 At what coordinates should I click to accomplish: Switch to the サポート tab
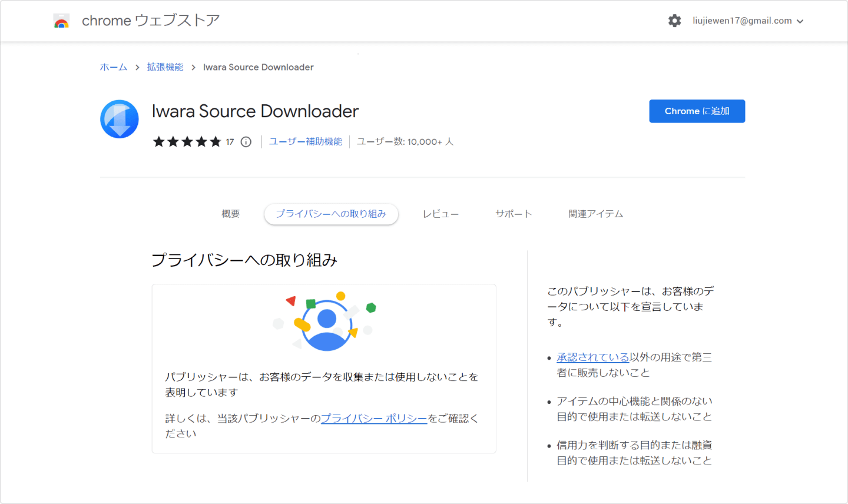pyautogui.click(x=514, y=214)
